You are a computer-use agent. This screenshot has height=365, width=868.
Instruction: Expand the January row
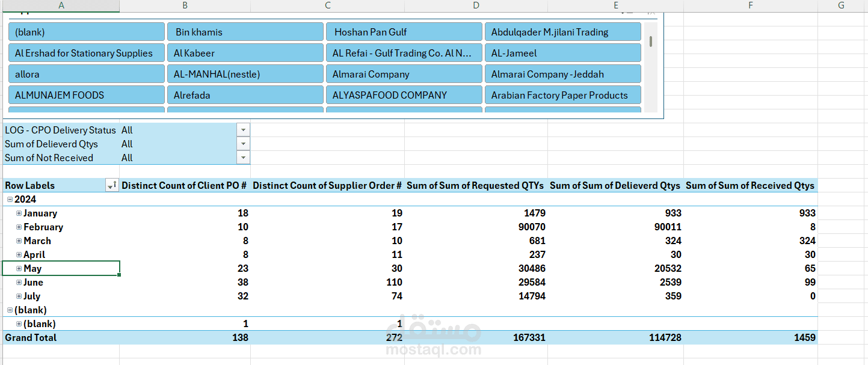coord(19,213)
